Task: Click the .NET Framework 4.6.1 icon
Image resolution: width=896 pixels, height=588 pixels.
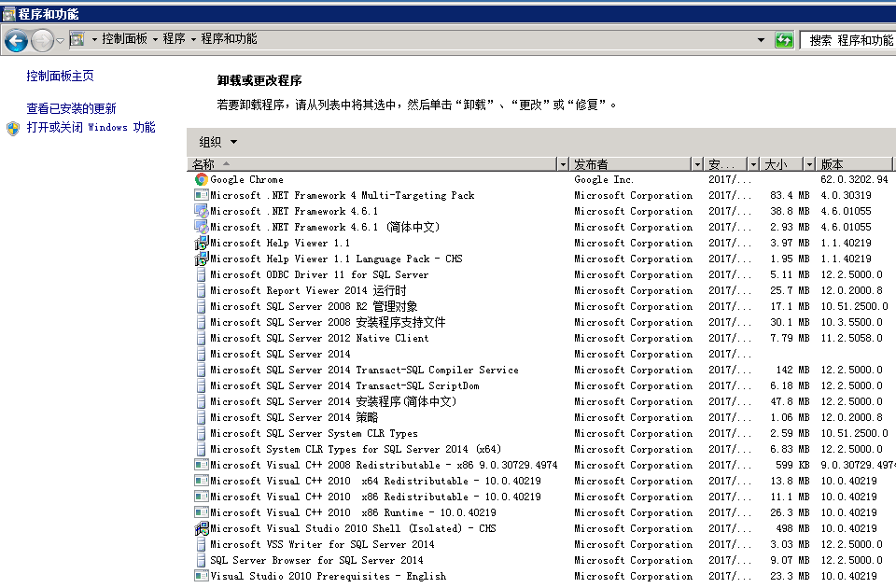Action: (202, 212)
